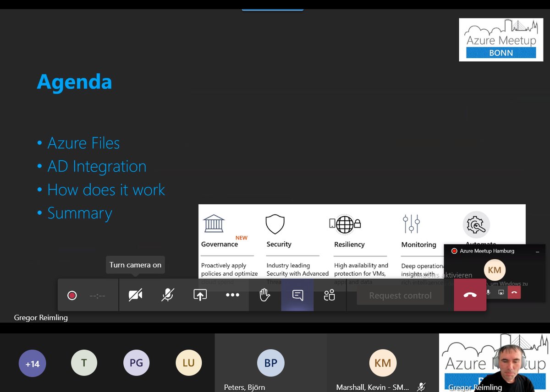Click 'Azure Meetup Hamburg' mini window title

487,251
